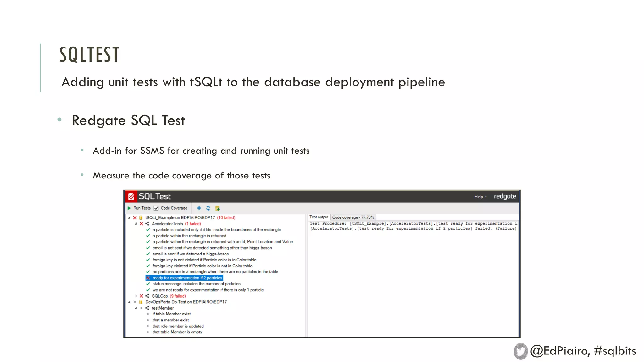
Task: Click the DevOpsPorto-Db-Test database cylinder icon
Action: (x=141, y=302)
